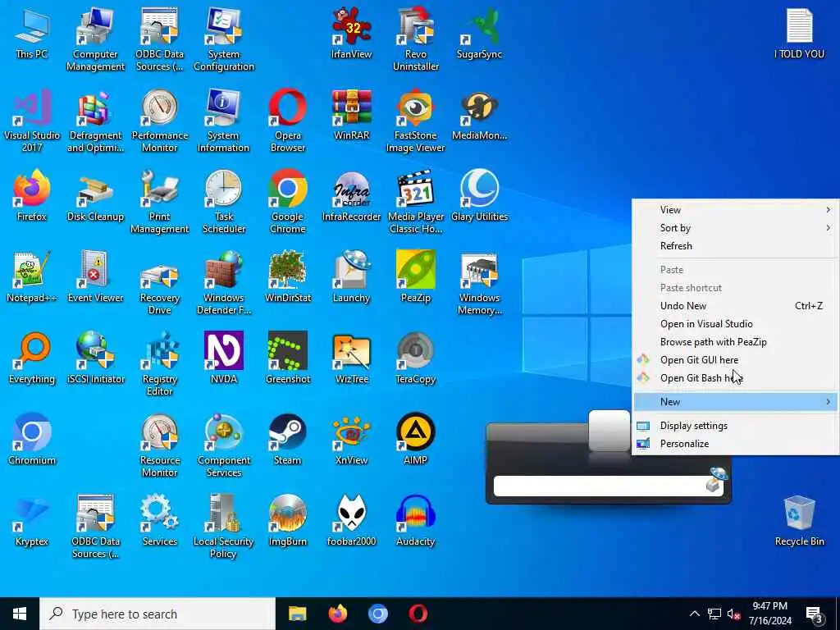Select the Steam desktop icon
This screenshot has height=630, width=840.
pos(288,440)
